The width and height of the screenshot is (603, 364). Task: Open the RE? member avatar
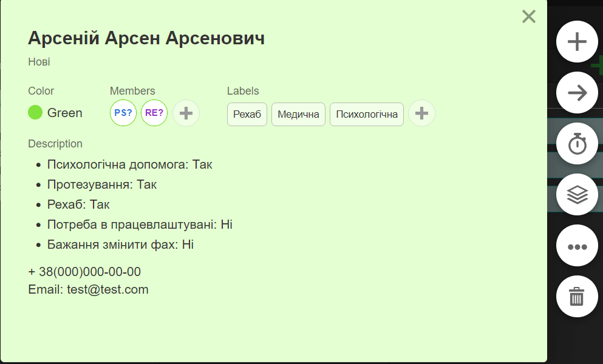[x=154, y=113]
